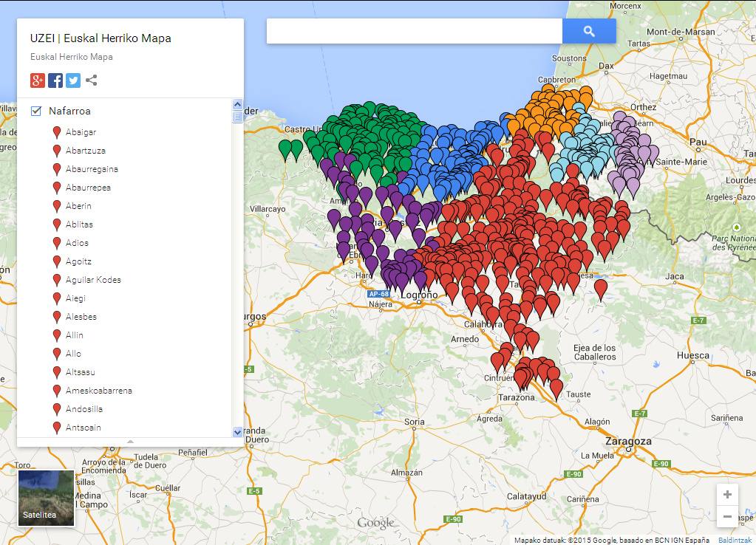This screenshot has width=756, height=545.
Task: Share map on Twitter
Action: (72, 80)
